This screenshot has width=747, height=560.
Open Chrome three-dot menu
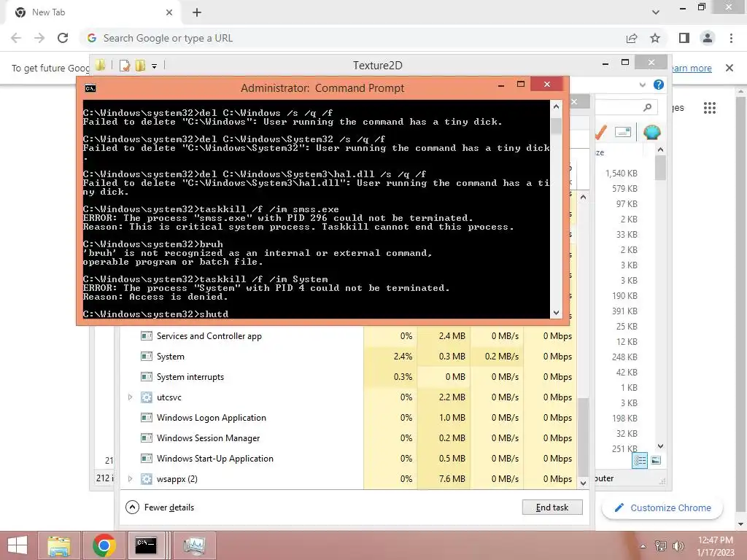click(x=731, y=38)
